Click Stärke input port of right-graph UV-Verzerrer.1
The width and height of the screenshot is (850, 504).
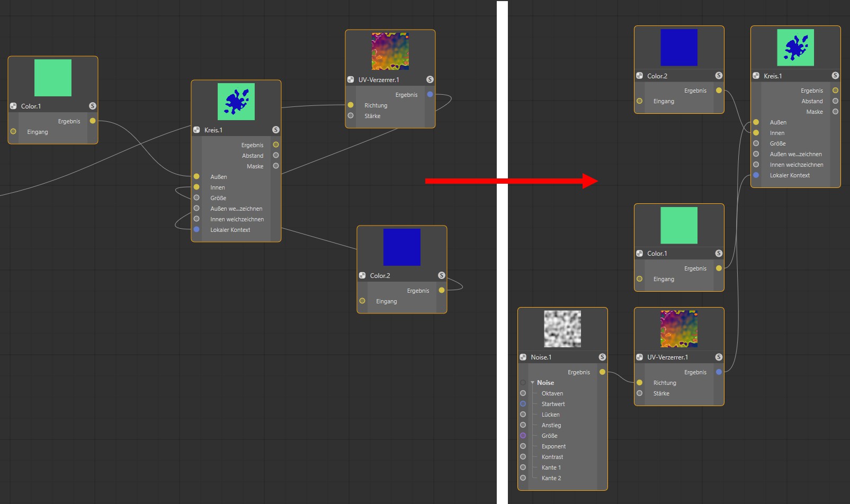coord(640,393)
